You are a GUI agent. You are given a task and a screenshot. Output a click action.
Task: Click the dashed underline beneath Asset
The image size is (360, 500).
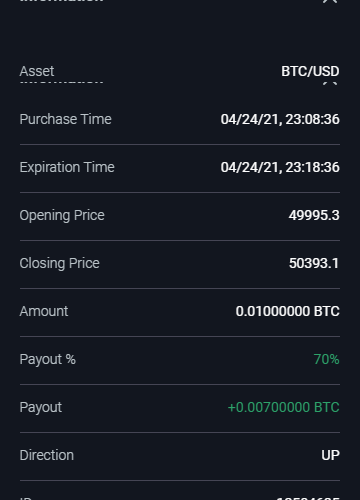61,82
